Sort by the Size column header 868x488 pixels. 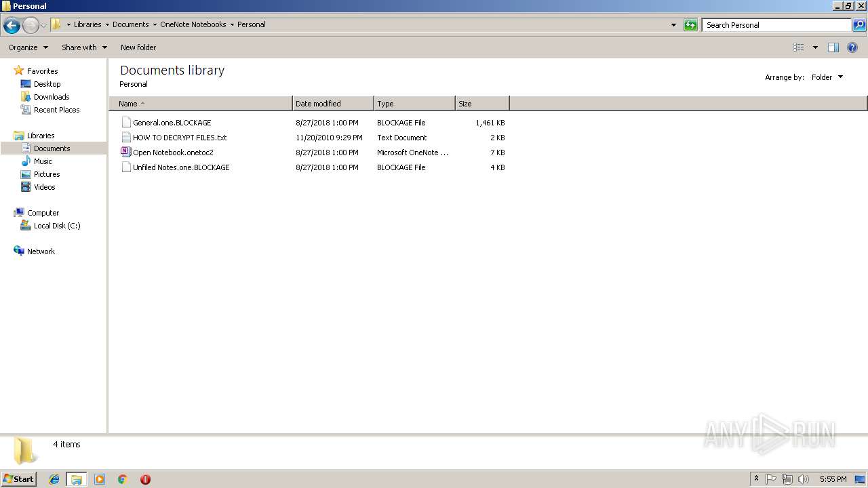pyautogui.click(x=482, y=104)
